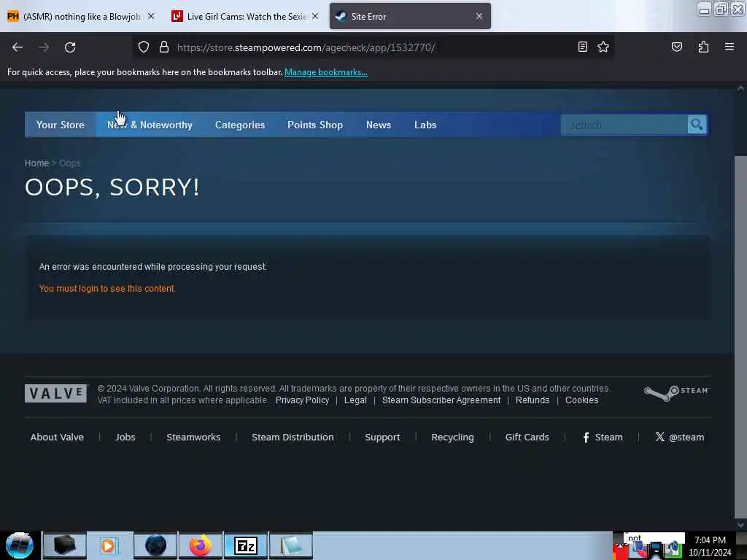Viewport: 747px width, 560px height.
Task: Click the Manage bookmarks link
Action: [x=326, y=72]
